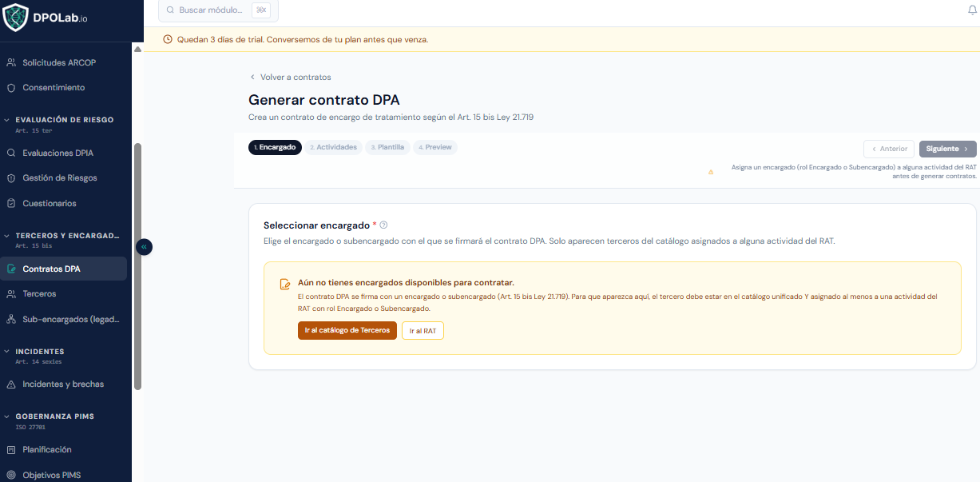
Task: Select step 3. Plantilla
Action: [x=388, y=147]
